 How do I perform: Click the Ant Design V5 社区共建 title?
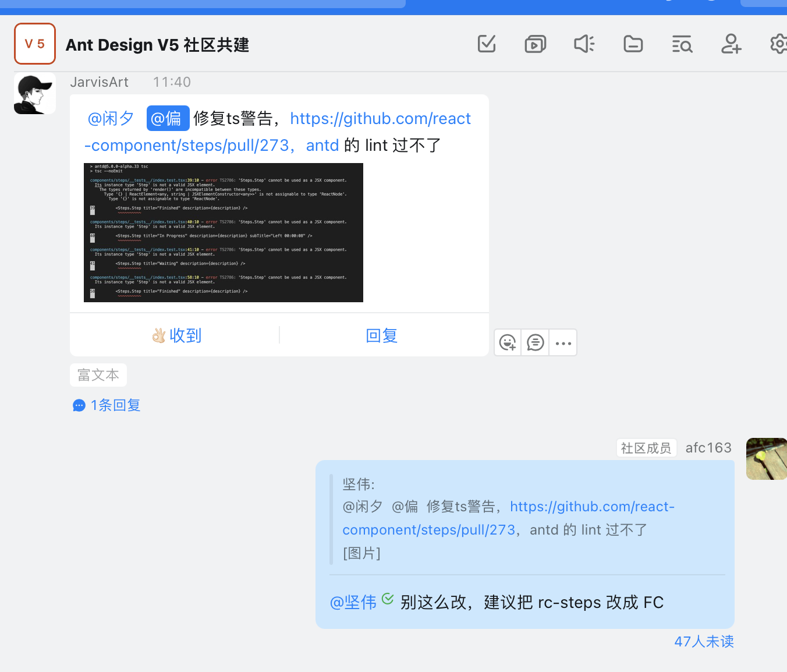point(157,45)
